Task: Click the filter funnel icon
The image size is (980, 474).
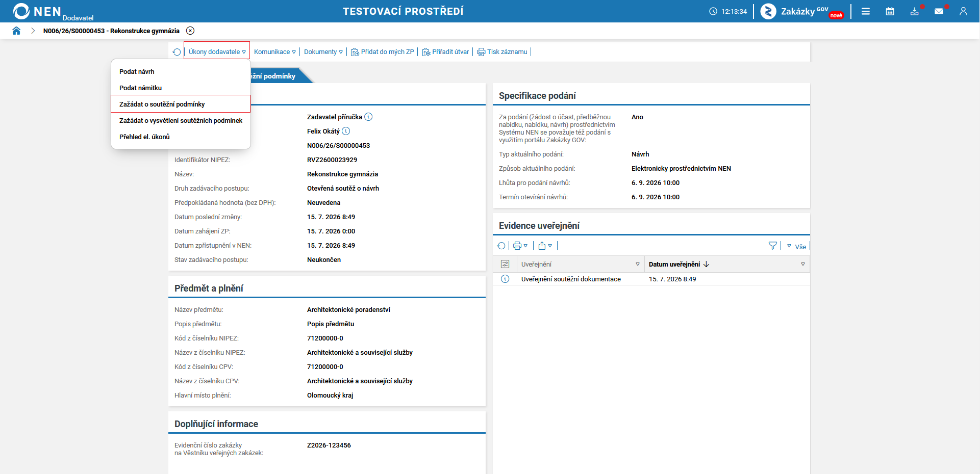Action: click(x=773, y=246)
